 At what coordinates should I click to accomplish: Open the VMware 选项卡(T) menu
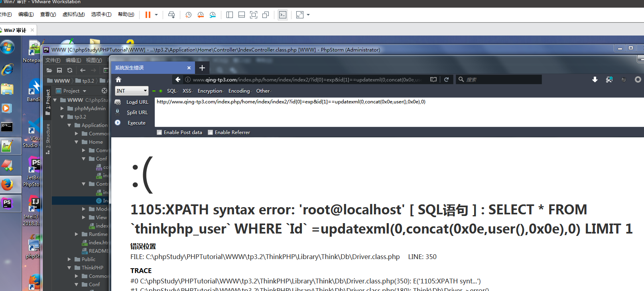101,14
